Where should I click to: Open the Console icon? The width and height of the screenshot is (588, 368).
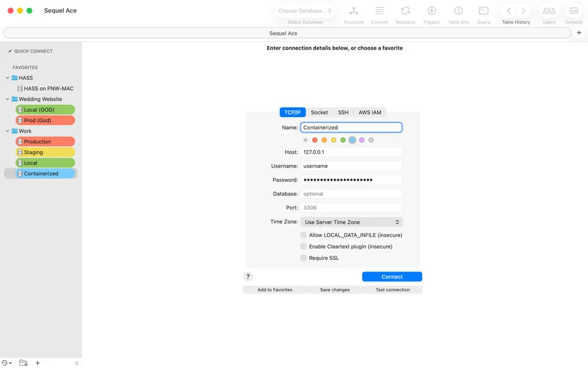tap(574, 11)
